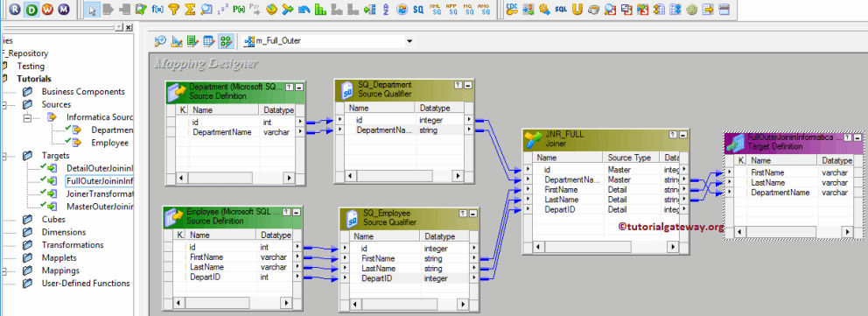Viewport: 868px width, 316px height.
Task: Open the Mapplet Designer tool
Action: 209,40
